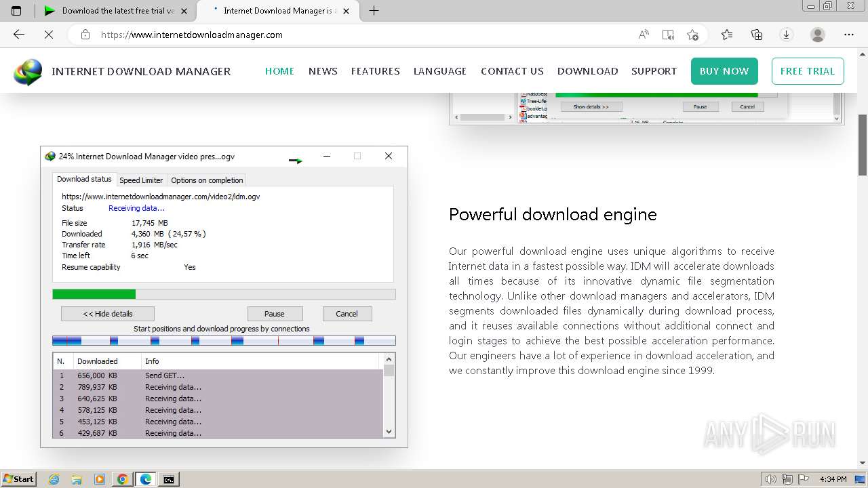Open immersive reader icon in the address bar

(668, 35)
